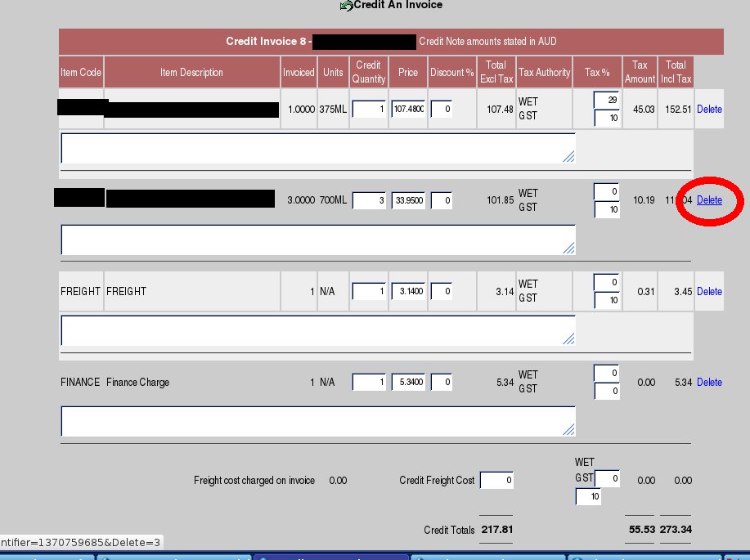Viewport: 750px width, 560px height.
Task: Click the Discount % field on FREIGHT row
Action: [x=441, y=292]
